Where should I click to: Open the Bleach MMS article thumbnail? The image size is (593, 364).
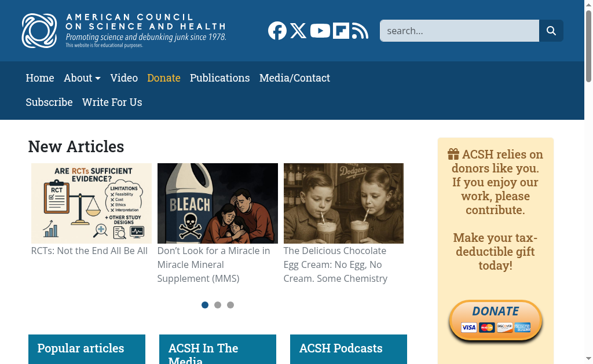coord(218,203)
